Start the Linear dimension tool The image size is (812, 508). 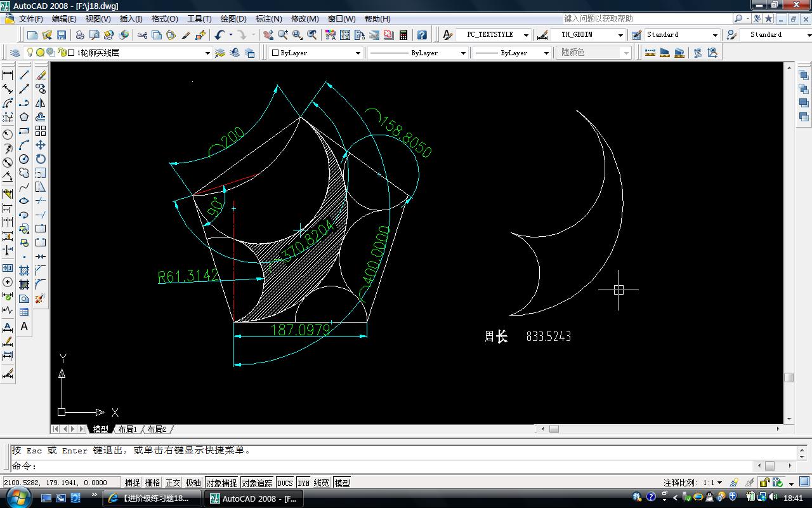[8, 75]
